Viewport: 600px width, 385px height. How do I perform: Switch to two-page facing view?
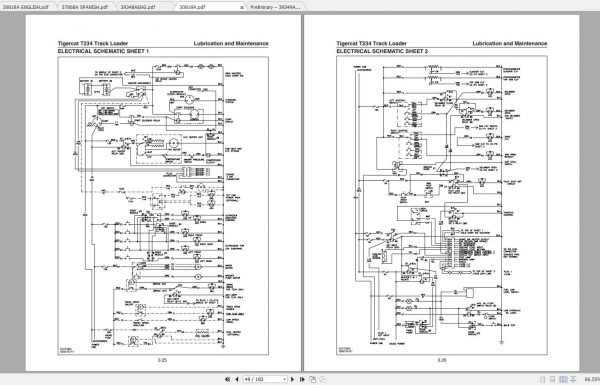563,380
